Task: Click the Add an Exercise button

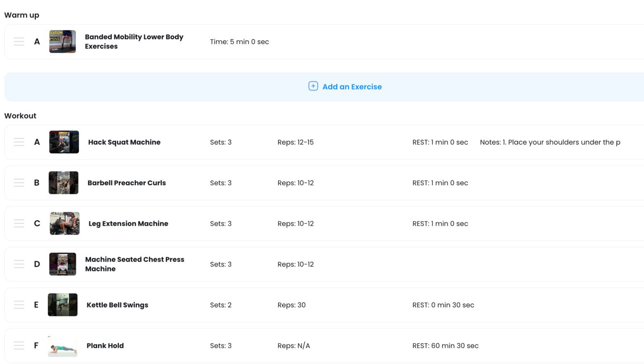Action: pyautogui.click(x=352, y=87)
